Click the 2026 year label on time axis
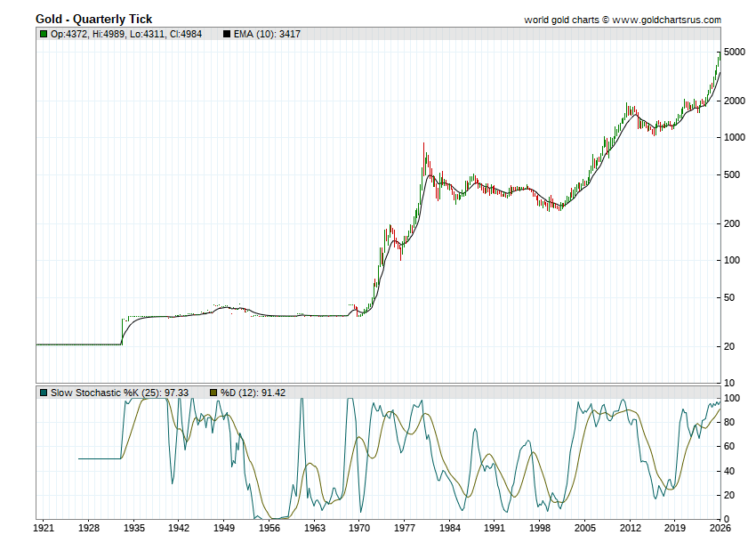This screenshot has width=756, height=551. [720, 528]
